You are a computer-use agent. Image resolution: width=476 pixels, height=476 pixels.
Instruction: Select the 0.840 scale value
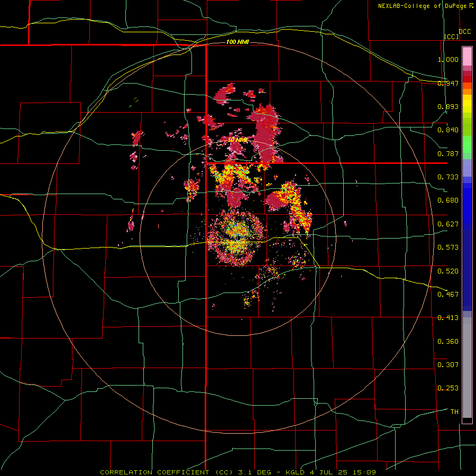point(448,130)
